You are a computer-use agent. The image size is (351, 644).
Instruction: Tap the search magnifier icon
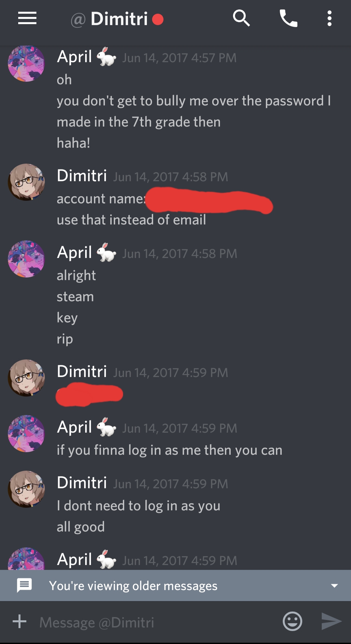tap(241, 18)
